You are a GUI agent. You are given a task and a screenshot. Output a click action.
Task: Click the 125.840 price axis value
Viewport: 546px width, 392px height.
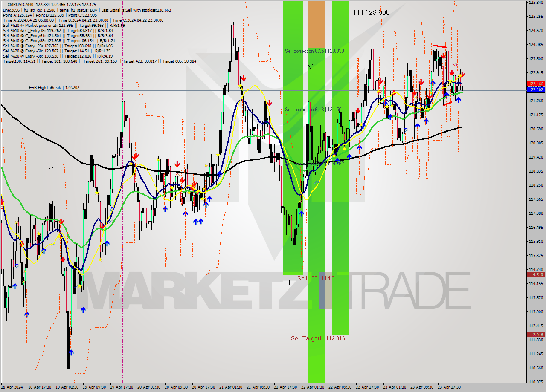pos(536,3)
